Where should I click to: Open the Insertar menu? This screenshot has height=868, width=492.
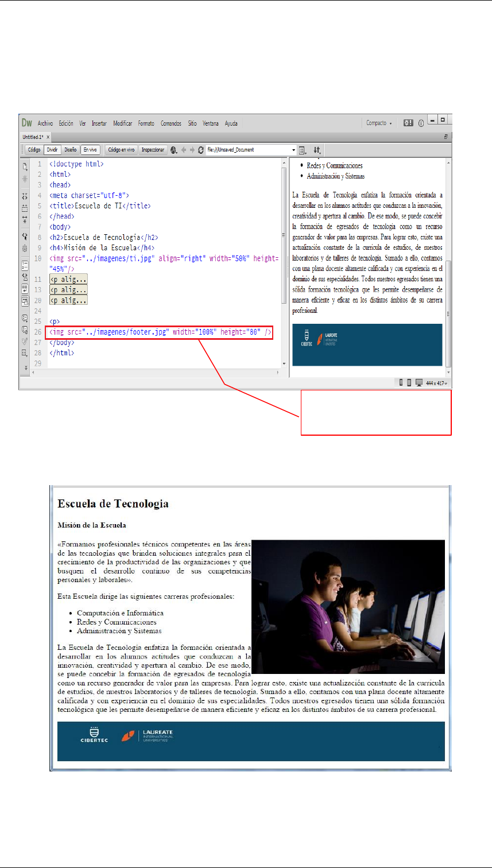tap(99, 123)
